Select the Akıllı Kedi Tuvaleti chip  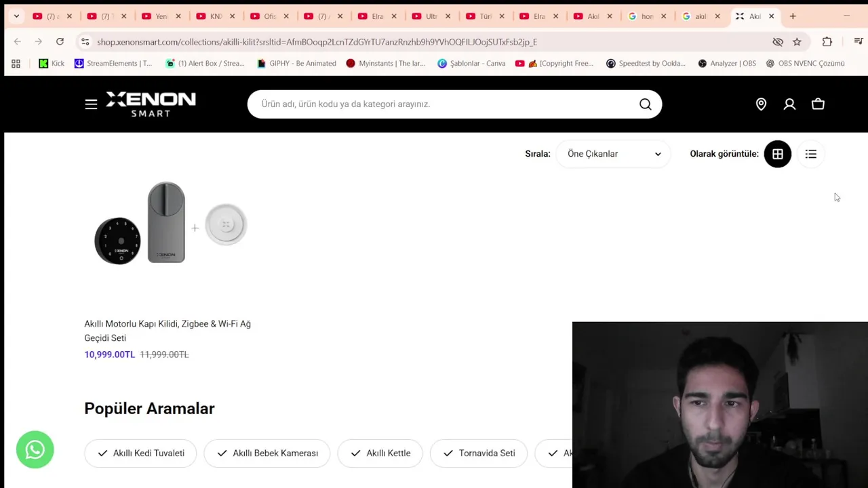coord(140,453)
